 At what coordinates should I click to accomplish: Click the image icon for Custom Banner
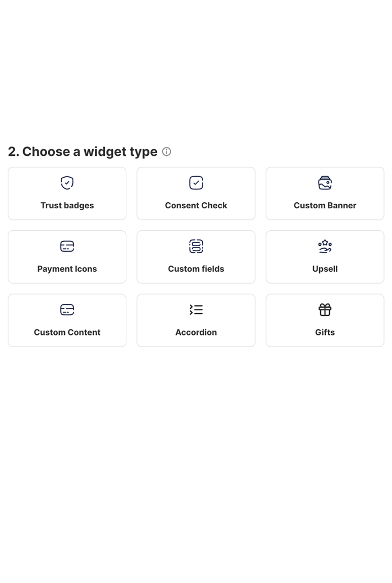click(x=325, y=183)
